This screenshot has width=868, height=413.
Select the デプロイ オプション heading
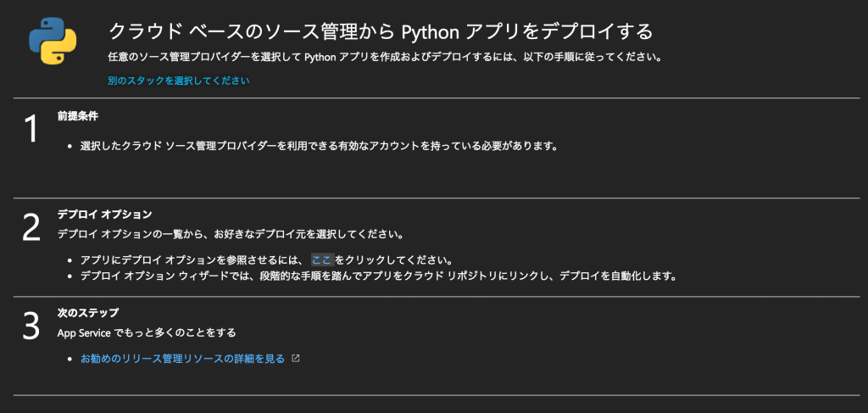pos(104,214)
